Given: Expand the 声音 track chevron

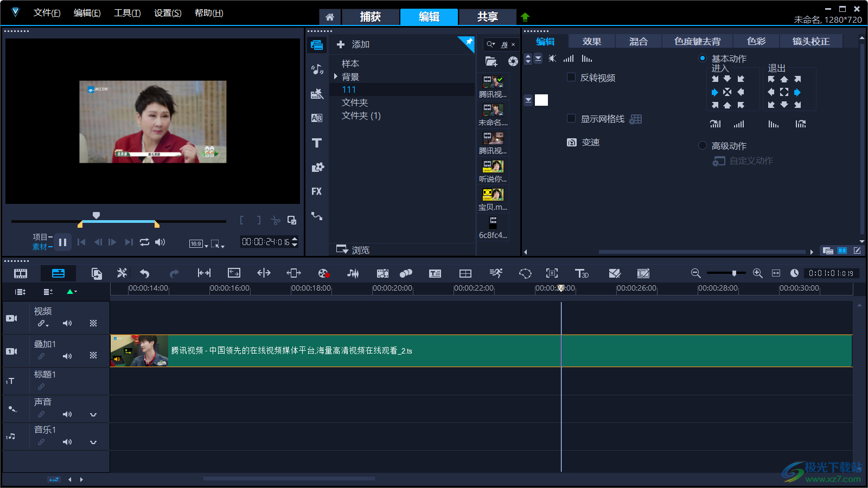Looking at the screenshot, I should pos(93,415).
